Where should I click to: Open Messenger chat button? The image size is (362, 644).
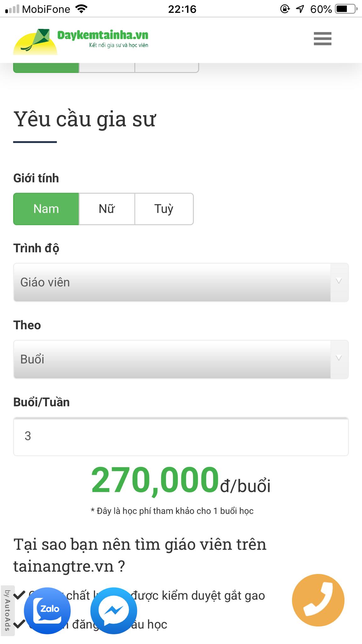(114, 610)
